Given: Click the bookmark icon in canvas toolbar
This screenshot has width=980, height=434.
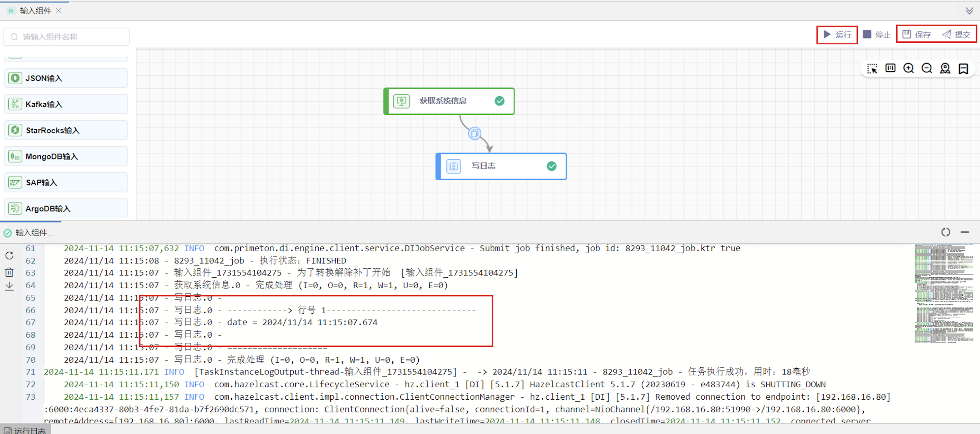Looking at the screenshot, I should pos(963,69).
